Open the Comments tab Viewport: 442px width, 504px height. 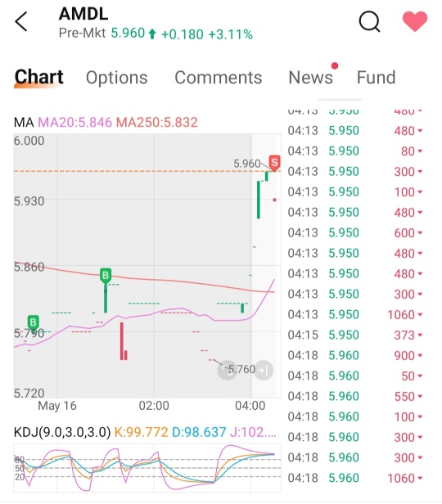pos(219,78)
